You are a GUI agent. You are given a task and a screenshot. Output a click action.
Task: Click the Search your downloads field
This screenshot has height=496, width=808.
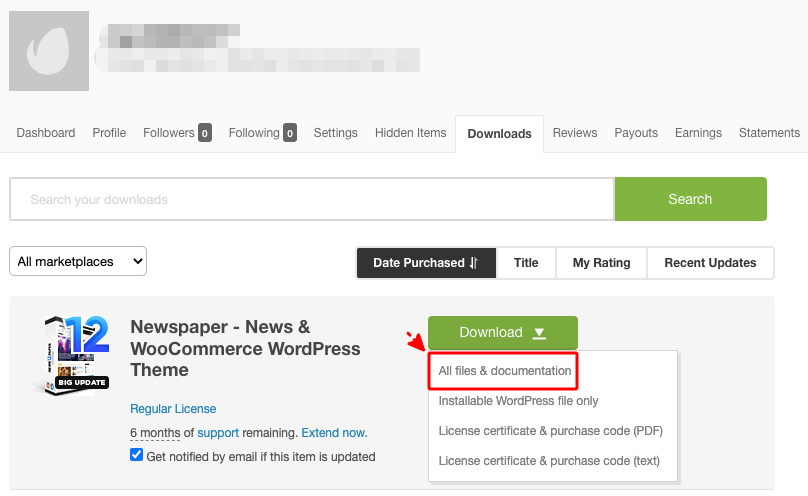312,199
